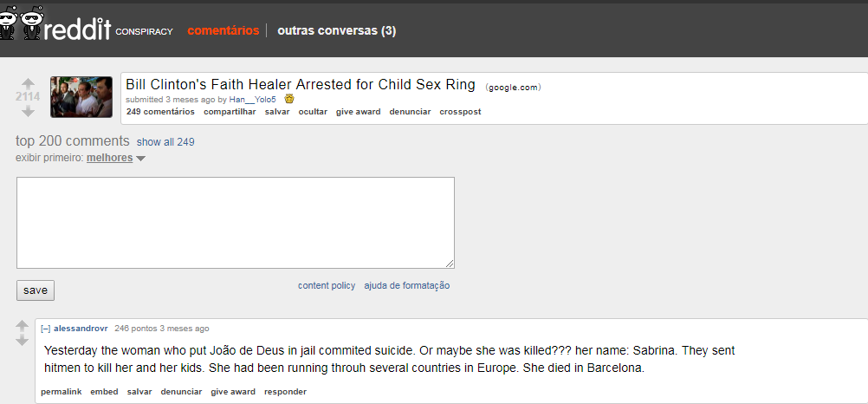Click 'responder' on alessandrovr's comment

click(x=285, y=392)
